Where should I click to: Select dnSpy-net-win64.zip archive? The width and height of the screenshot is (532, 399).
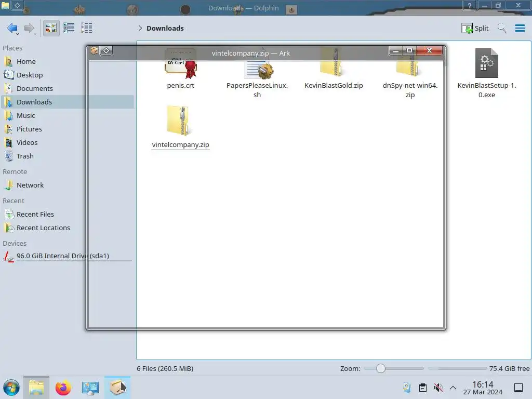(x=410, y=73)
